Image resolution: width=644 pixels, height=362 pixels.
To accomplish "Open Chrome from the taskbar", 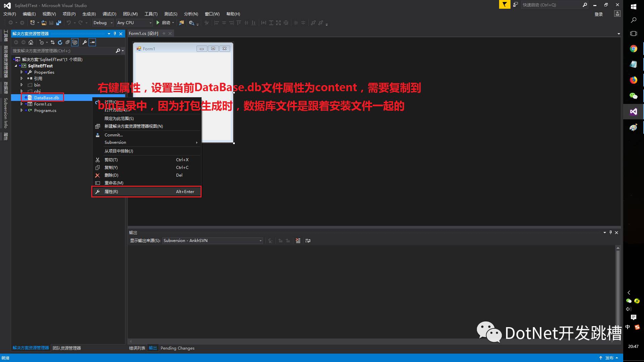I will point(633,49).
